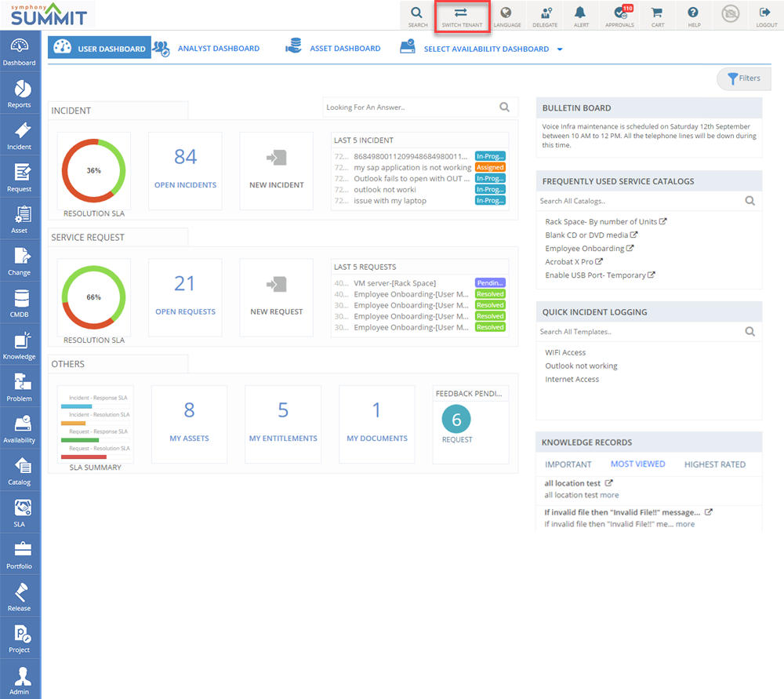
Task: Click the Alert bell icon
Action: (580, 16)
